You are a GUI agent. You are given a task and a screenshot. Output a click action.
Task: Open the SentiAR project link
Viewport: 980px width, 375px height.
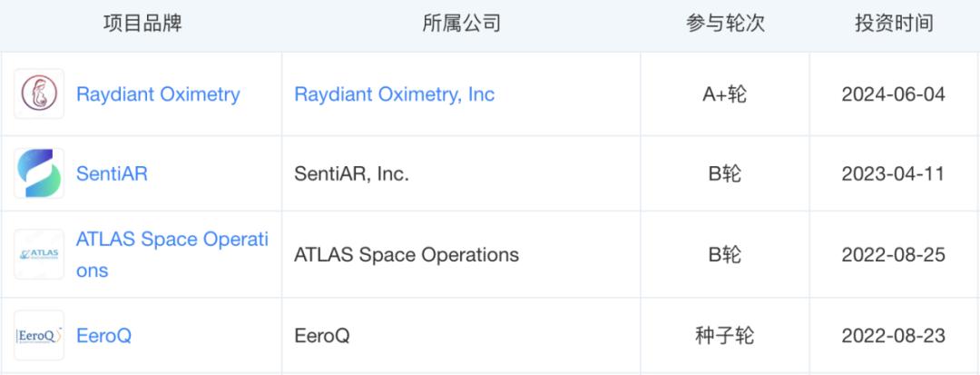tap(112, 173)
